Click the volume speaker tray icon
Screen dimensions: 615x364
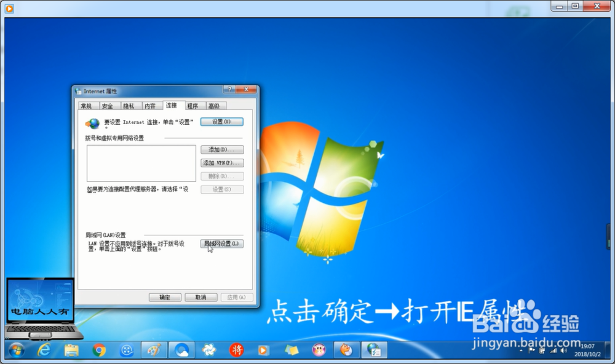(563, 350)
